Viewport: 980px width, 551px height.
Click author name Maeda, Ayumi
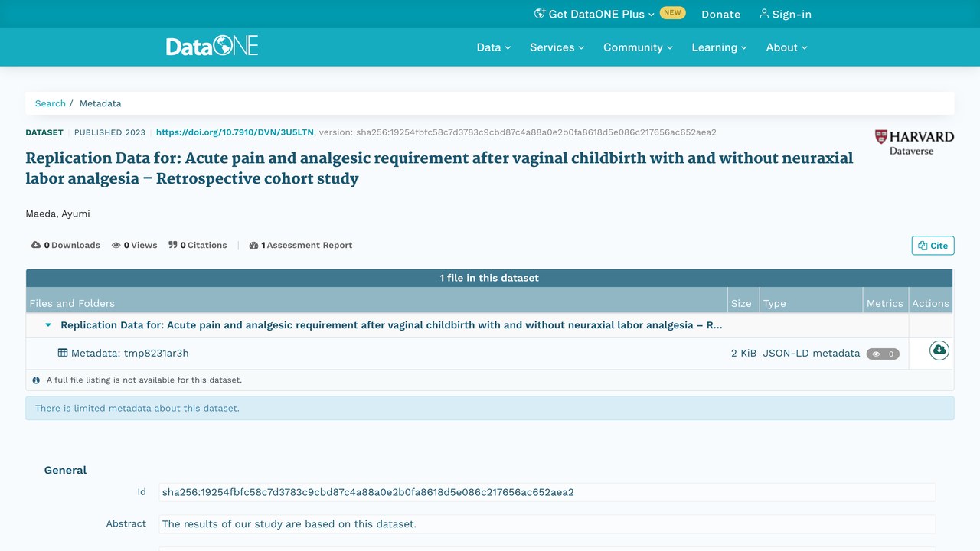click(57, 214)
